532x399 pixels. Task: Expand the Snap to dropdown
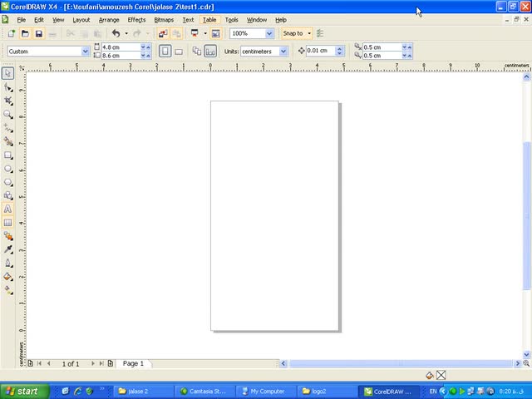click(309, 33)
